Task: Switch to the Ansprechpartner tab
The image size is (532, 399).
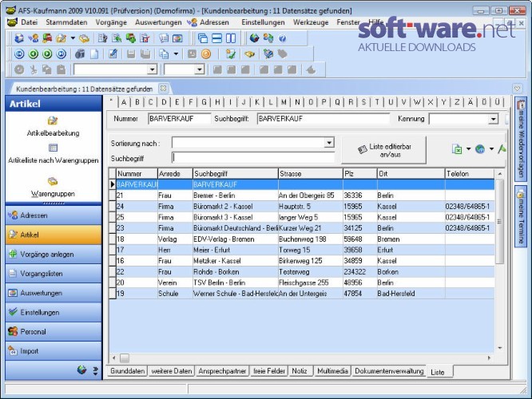Action: coord(222,371)
